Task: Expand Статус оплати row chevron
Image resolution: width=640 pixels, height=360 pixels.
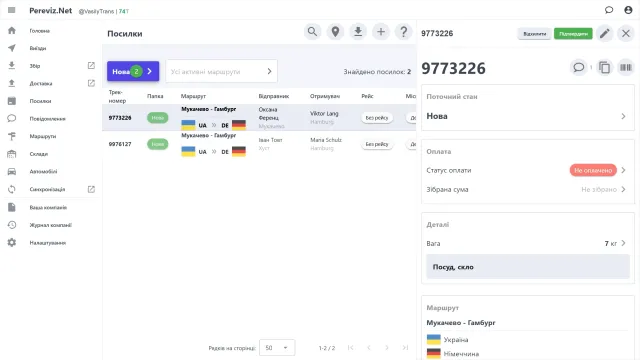Action: click(623, 170)
